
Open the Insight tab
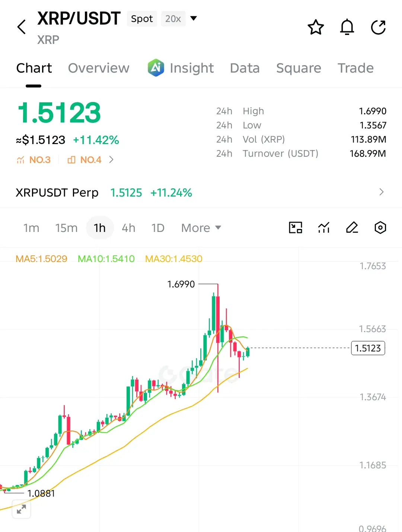pyautogui.click(x=192, y=68)
